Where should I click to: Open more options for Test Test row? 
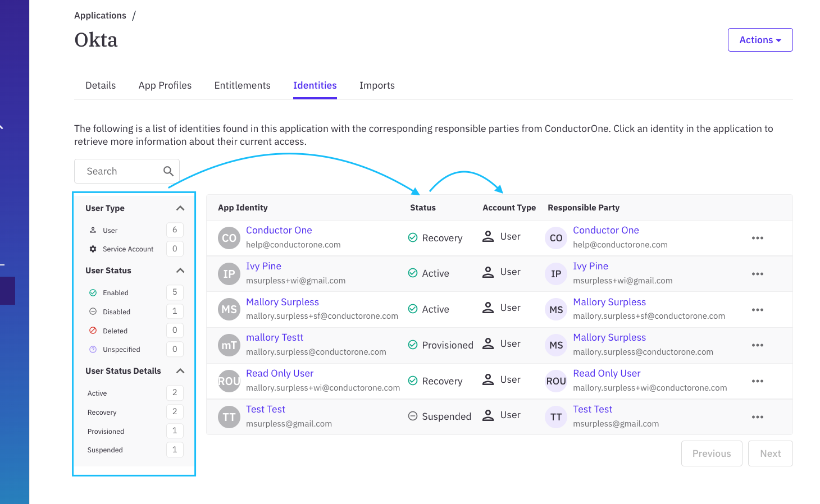point(758,417)
